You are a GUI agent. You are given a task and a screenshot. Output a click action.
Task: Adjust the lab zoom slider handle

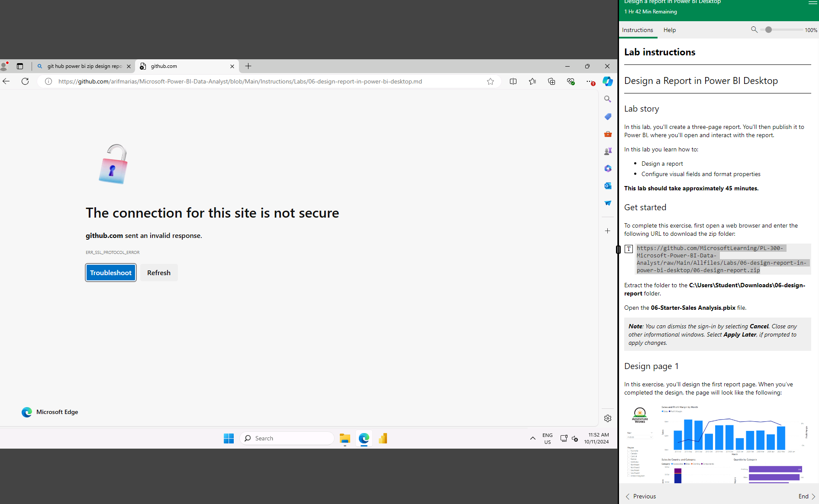click(x=768, y=30)
